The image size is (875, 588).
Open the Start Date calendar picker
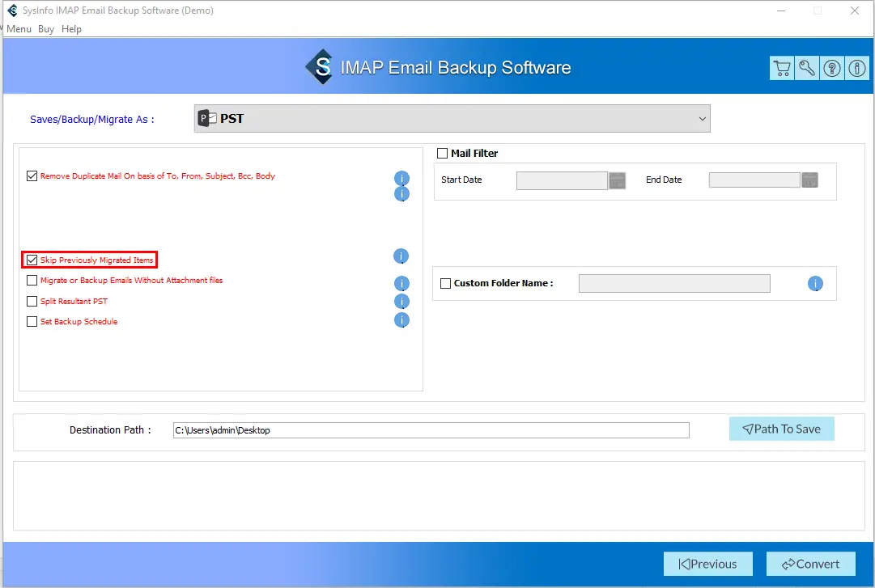point(617,180)
